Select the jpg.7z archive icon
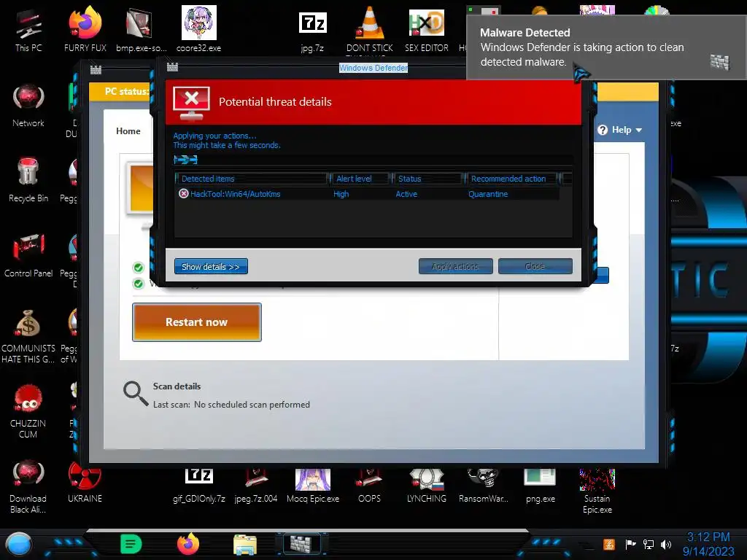The image size is (747, 560). 312,31
